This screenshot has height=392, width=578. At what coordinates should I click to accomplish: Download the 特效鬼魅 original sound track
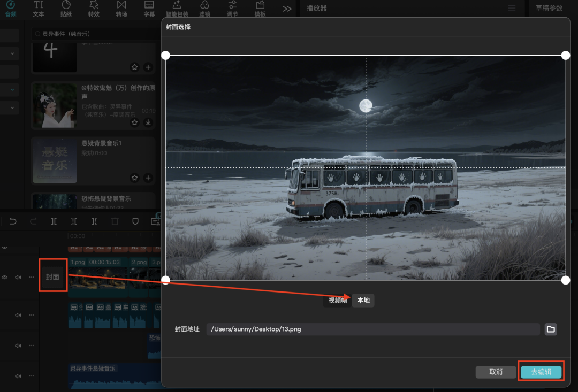pos(148,122)
